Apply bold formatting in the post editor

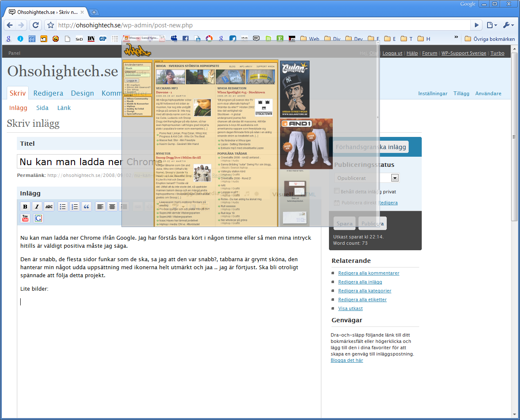pos(25,206)
